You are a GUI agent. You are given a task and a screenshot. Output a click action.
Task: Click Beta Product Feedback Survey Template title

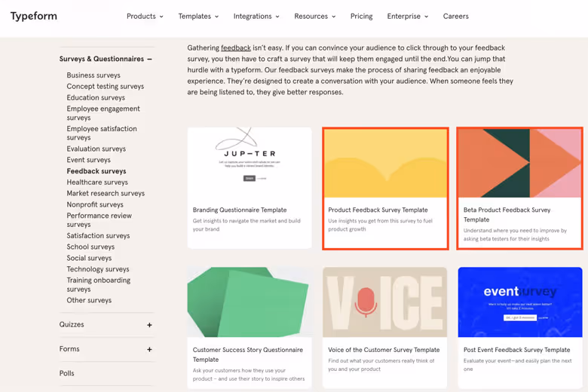pos(507,215)
